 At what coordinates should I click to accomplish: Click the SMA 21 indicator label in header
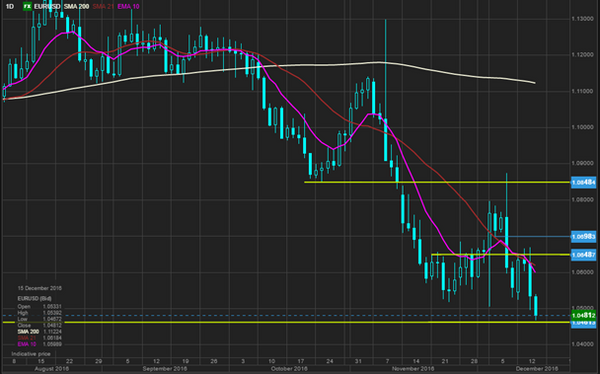pyautogui.click(x=103, y=7)
